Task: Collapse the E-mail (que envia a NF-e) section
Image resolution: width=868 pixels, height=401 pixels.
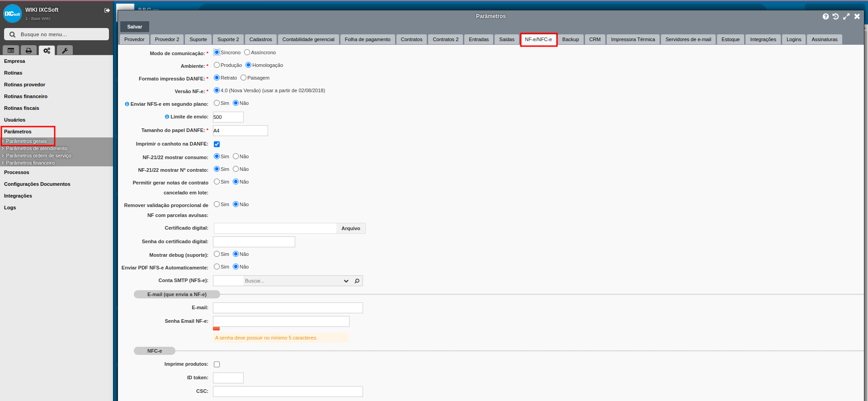Action: coord(177,294)
